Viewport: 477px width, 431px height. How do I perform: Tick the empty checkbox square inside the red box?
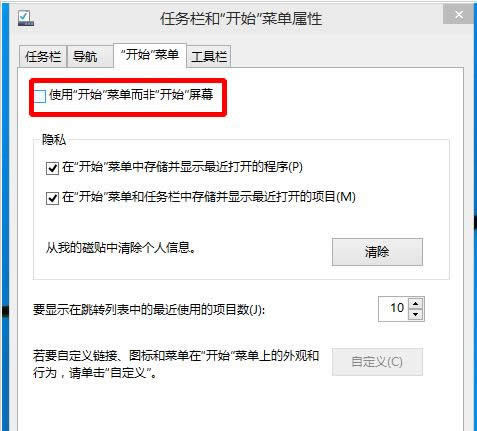(40, 96)
